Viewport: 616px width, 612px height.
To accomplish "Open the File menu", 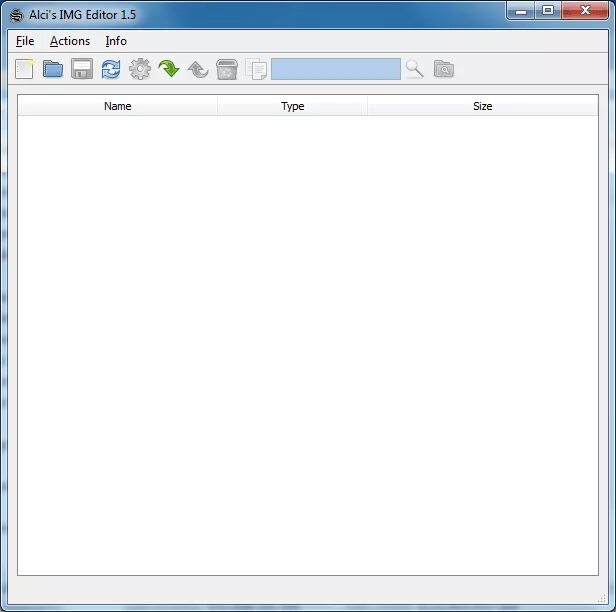I will [25, 41].
